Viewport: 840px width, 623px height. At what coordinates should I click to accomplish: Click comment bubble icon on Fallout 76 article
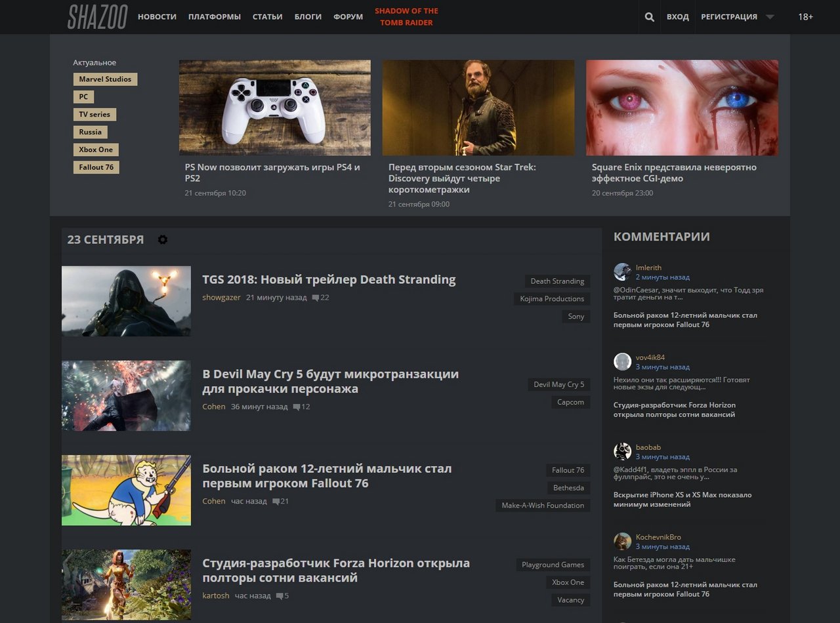point(276,501)
